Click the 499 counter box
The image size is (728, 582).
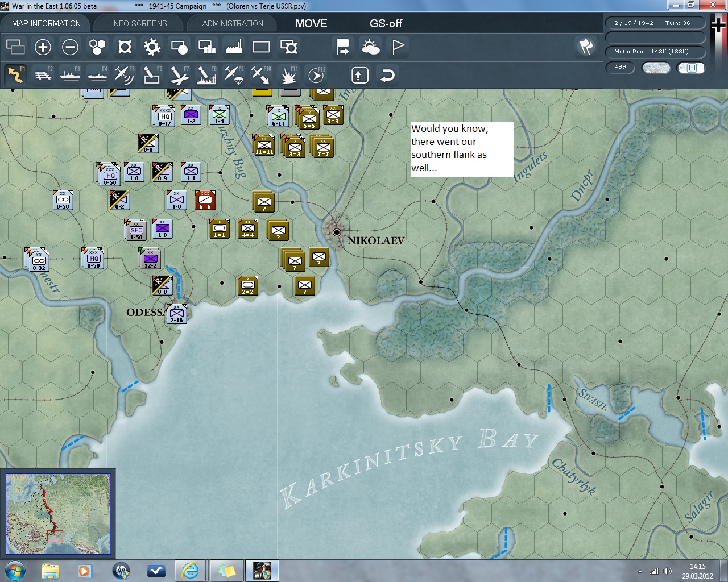(621, 67)
